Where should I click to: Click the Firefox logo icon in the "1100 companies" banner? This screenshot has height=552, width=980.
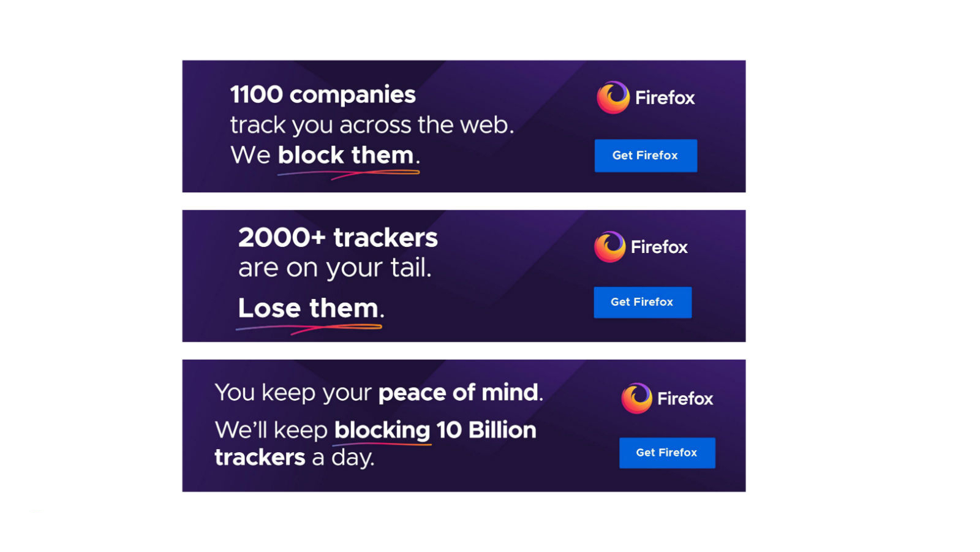612,97
